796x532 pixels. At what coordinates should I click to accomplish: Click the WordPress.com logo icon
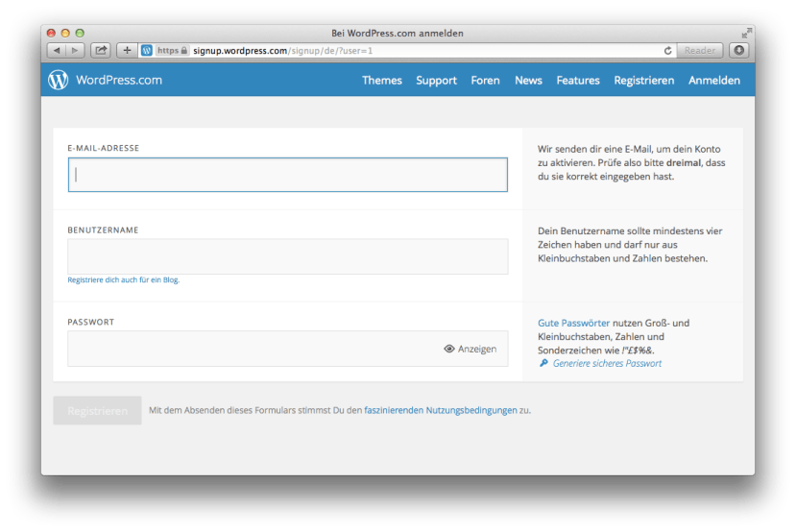tap(59, 81)
